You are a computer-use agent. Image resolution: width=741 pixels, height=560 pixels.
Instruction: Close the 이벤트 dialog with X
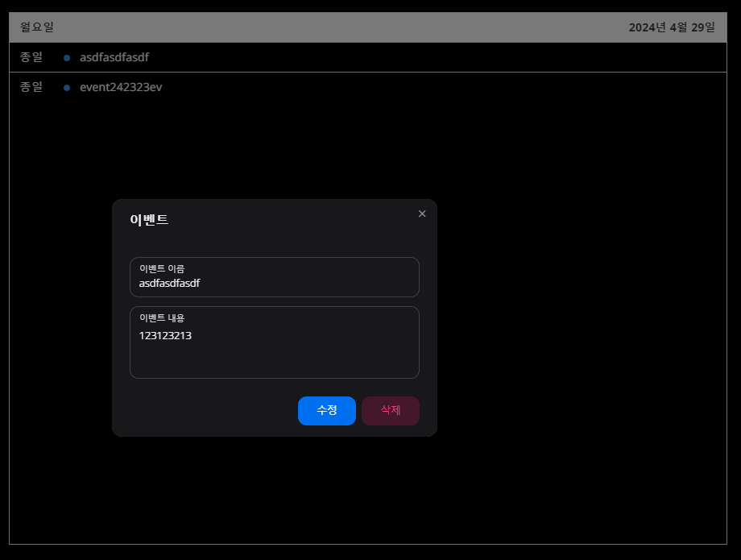coord(422,214)
